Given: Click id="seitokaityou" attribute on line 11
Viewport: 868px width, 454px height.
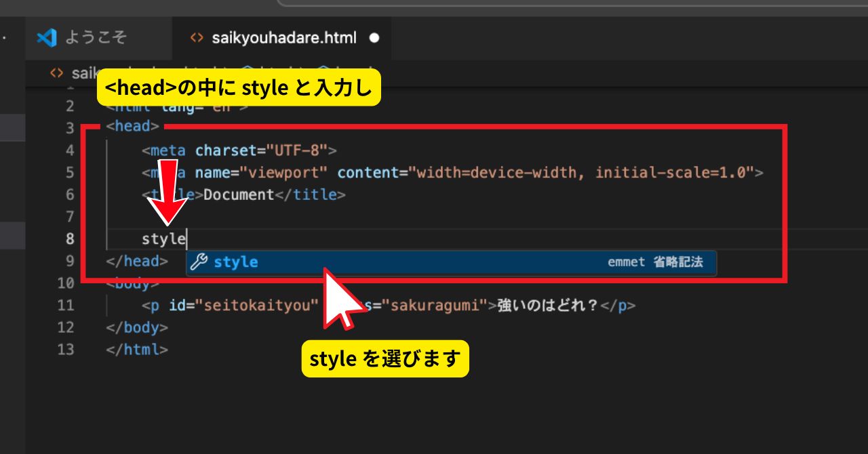Looking at the screenshot, I should tap(243, 305).
